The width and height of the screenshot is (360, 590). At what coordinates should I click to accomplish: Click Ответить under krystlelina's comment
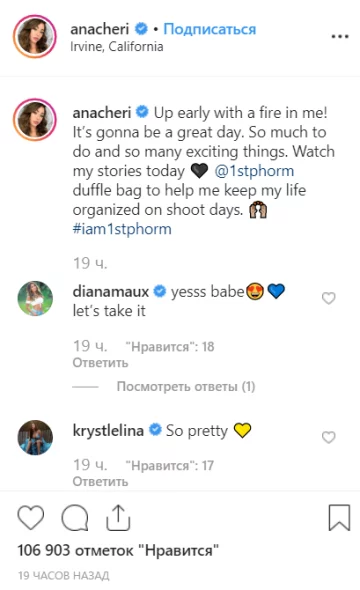tap(100, 481)
